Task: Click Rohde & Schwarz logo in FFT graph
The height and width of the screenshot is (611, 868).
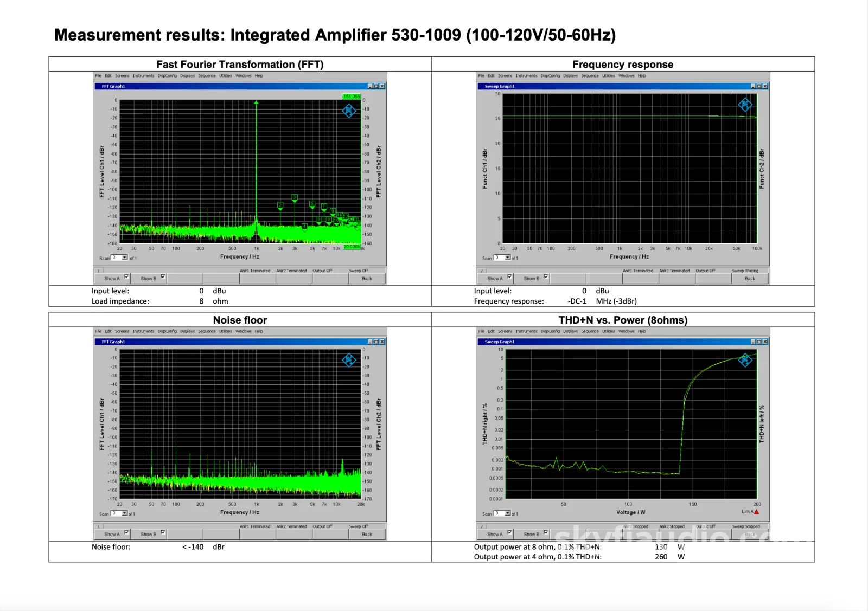Action: (x=349, y=111)
